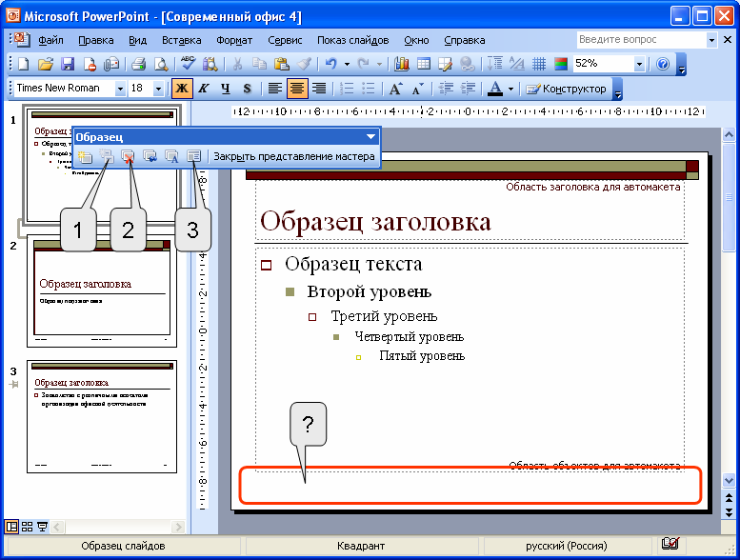This screenshot has height=560, width=740.
Task: Increase font size with the large A icon
Action: coord(395,89)
